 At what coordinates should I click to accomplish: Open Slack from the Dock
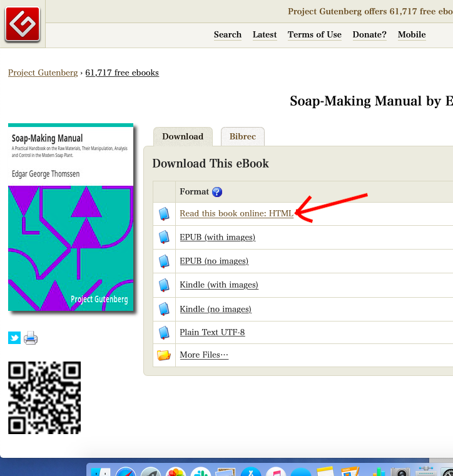point(201,472)
